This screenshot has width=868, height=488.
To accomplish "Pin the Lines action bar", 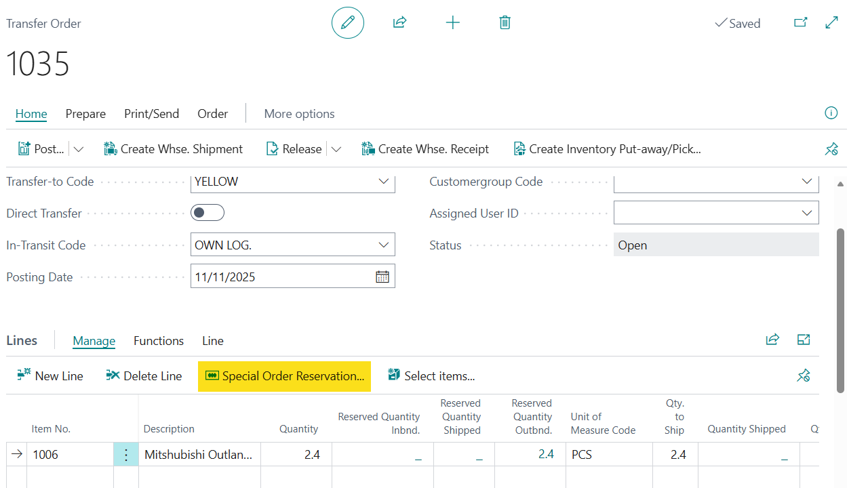I will [804, 375].
